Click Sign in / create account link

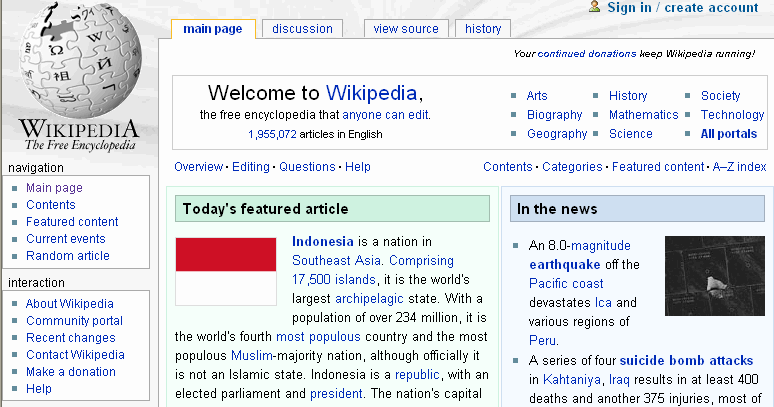pyautogui.click(x=683, y=7)
